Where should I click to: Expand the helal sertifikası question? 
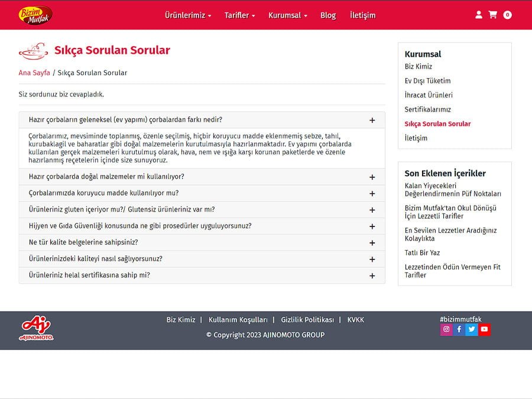(372, 275)
